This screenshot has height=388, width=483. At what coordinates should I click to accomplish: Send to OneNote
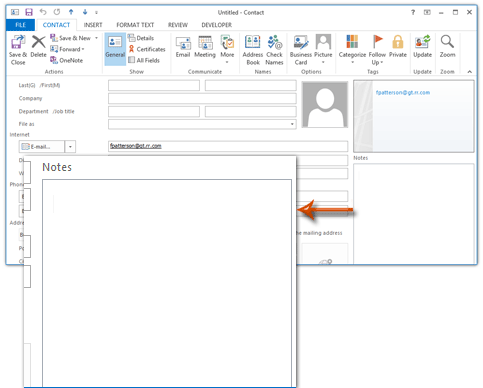[x=67, y=60]
